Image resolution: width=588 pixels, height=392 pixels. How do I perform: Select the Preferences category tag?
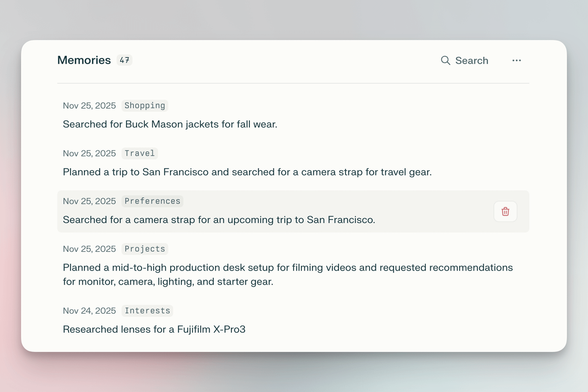pos(152,201)
